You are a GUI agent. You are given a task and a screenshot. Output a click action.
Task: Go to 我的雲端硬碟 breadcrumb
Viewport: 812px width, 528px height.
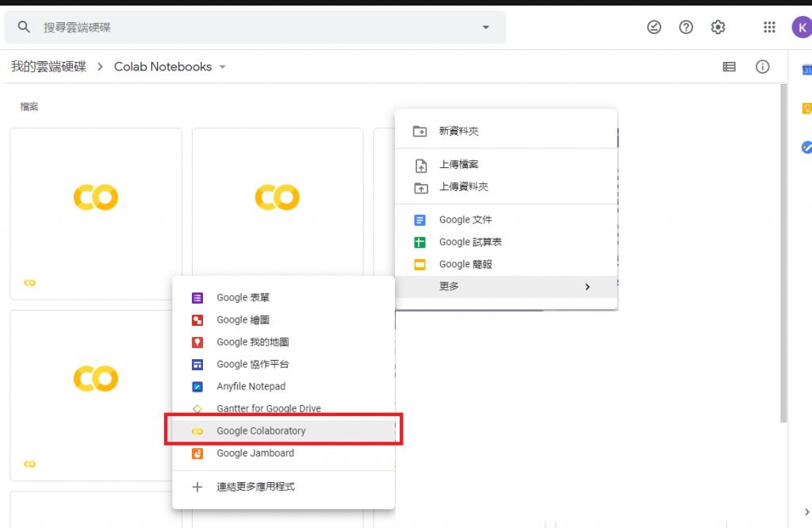tap(48, 67)
